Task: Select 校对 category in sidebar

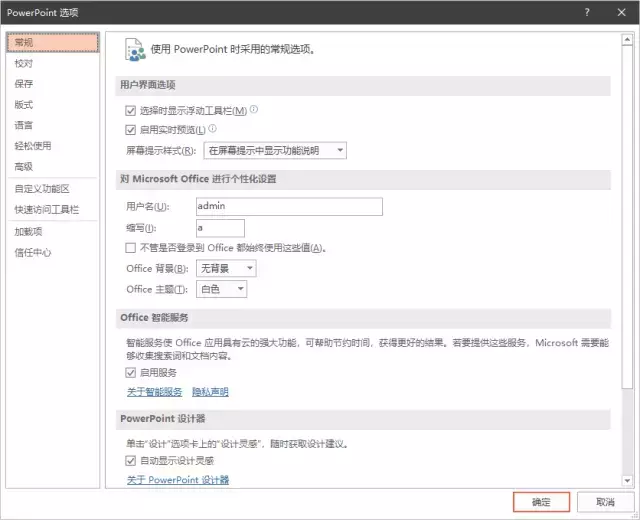Action: [x=53, y=63]
